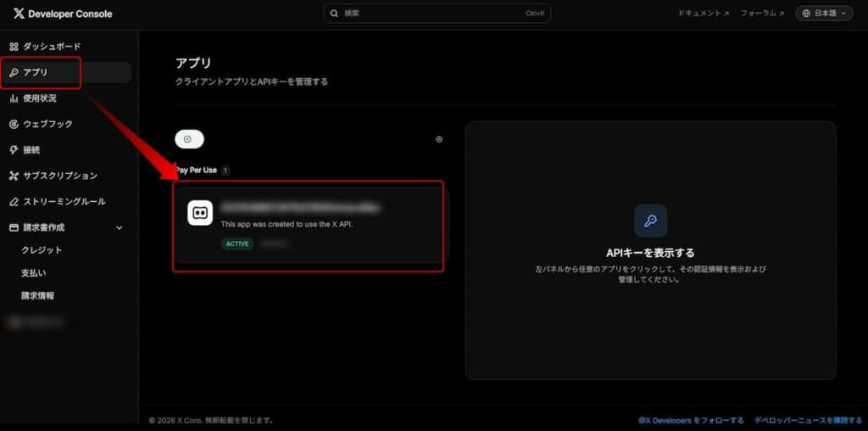
Task: Click the ストリーミングルール pencil icon
Action: click(x=14, y=202)
